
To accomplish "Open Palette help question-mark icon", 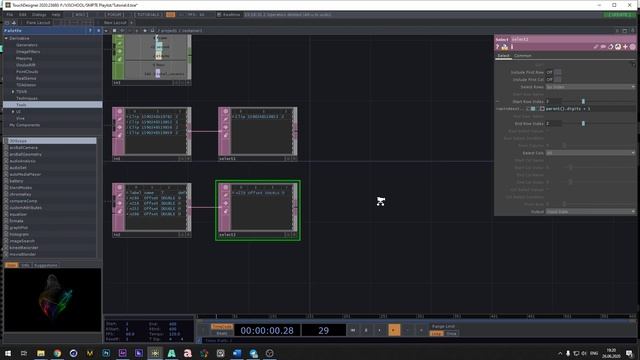I will click(90, 31).
